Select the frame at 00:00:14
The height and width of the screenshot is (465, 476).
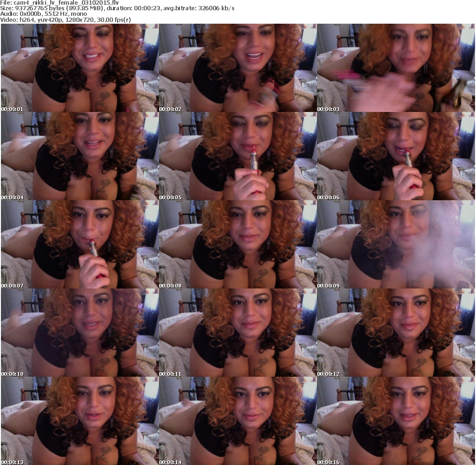coord(238,421)
